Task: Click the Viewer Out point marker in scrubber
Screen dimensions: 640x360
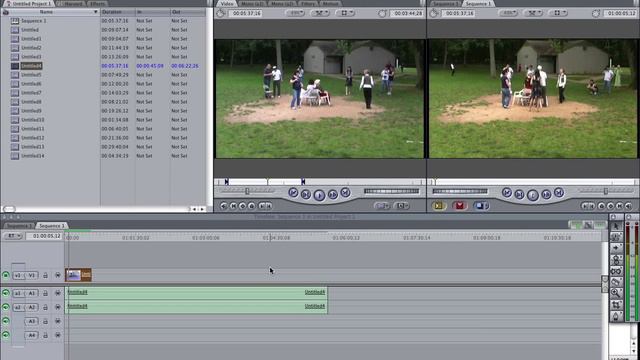Action: click(303, 182)
